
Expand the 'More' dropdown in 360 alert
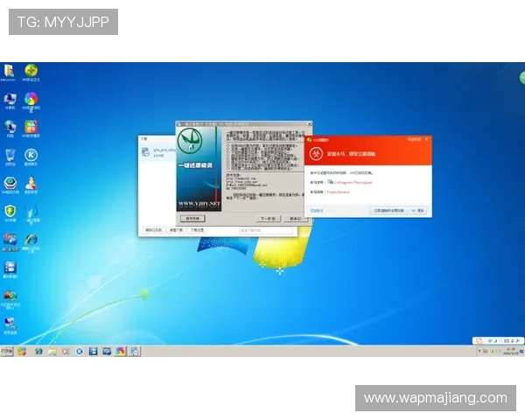pos(420,210)
